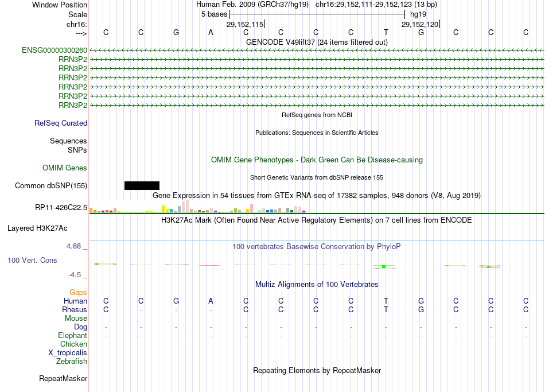Select the X_tropicalis alignment row label

pyautogui.click(x=68, y=353)
